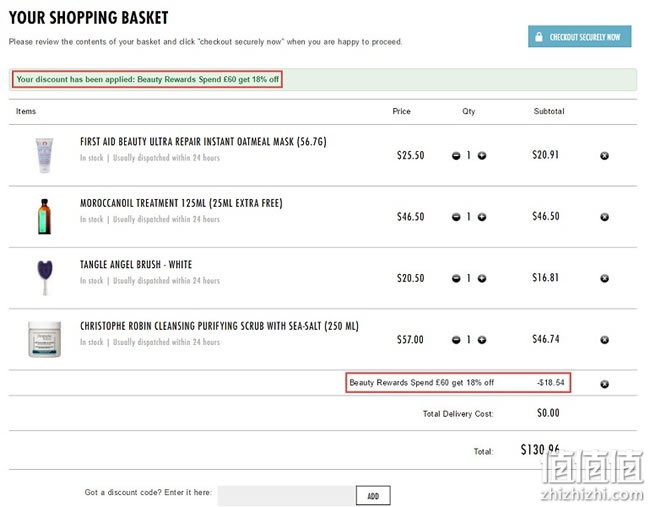This screenshot has height=507, width=650.
Task: Click the $25.50 price value
Action: pos(410,155)
